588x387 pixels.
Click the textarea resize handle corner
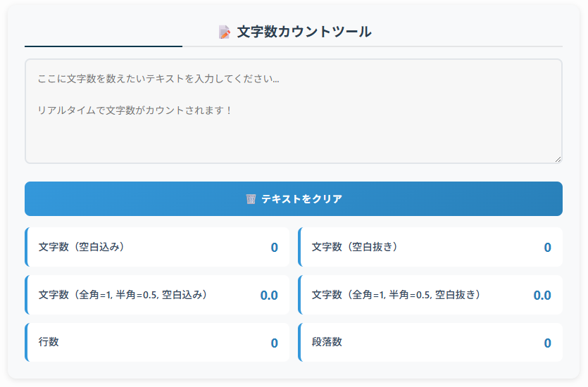pyautogui.click(x=558, y=159)
